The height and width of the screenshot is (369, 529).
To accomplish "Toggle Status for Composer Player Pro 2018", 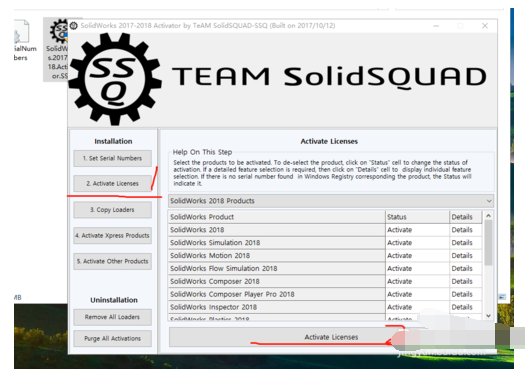I will click(417, 294).
